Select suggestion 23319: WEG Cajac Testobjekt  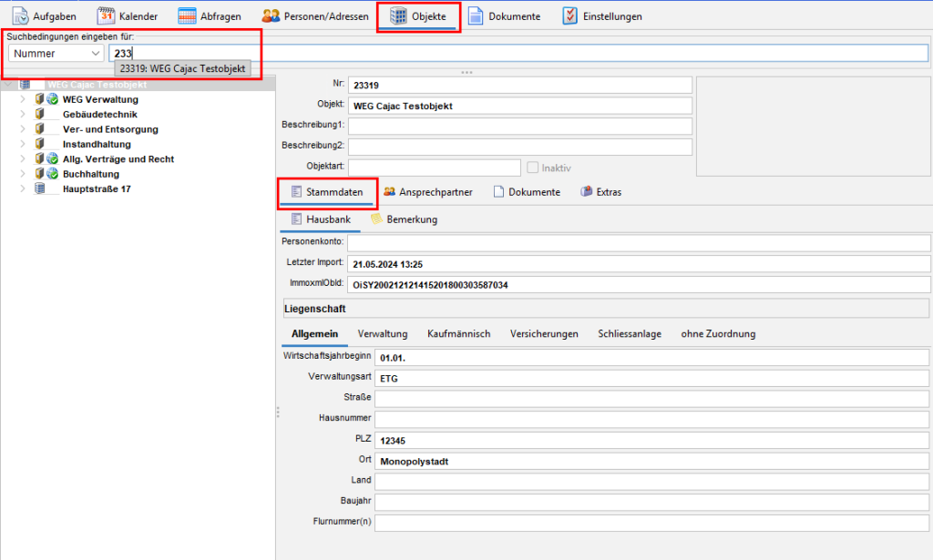[181, 70]
